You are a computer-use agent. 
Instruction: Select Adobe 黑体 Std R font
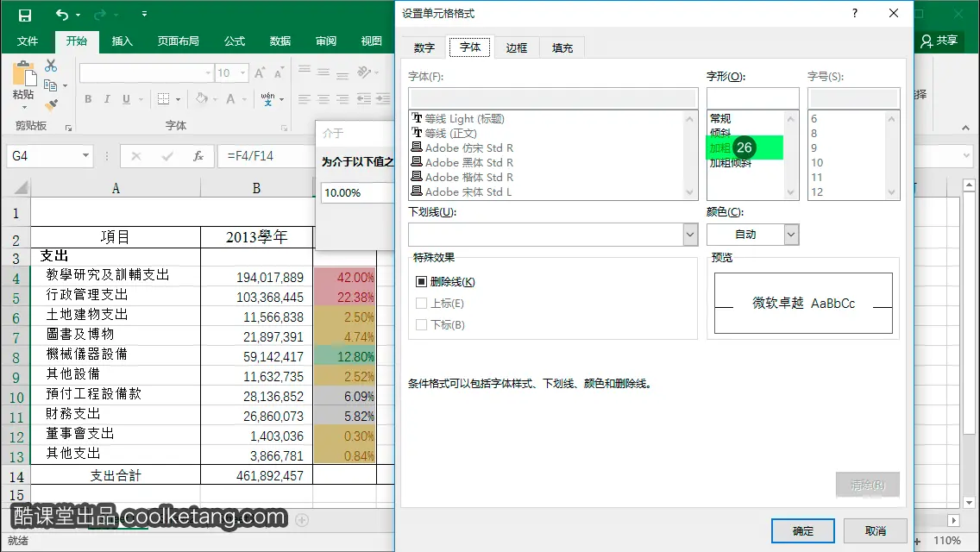click(x=468, y=162)
